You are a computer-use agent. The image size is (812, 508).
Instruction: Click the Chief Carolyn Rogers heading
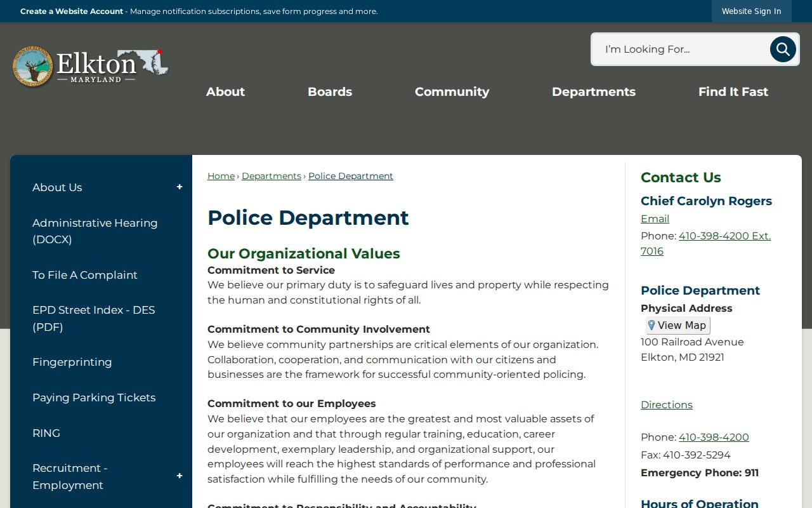tap(706, 201)
